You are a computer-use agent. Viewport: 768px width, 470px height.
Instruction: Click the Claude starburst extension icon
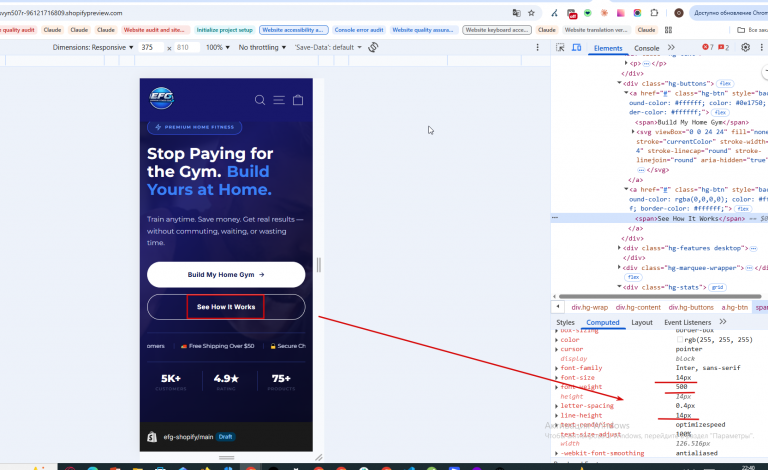pyautogui.click(x=604, y=13)
